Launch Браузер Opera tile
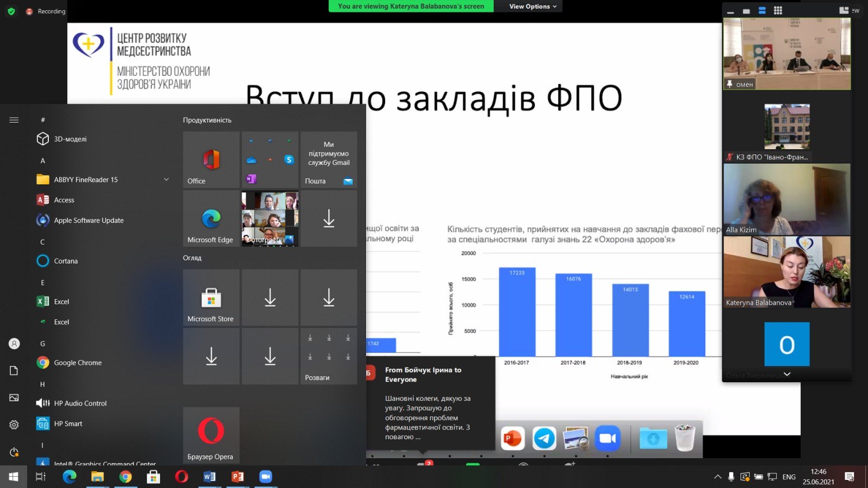 click(x=211, y=434)
